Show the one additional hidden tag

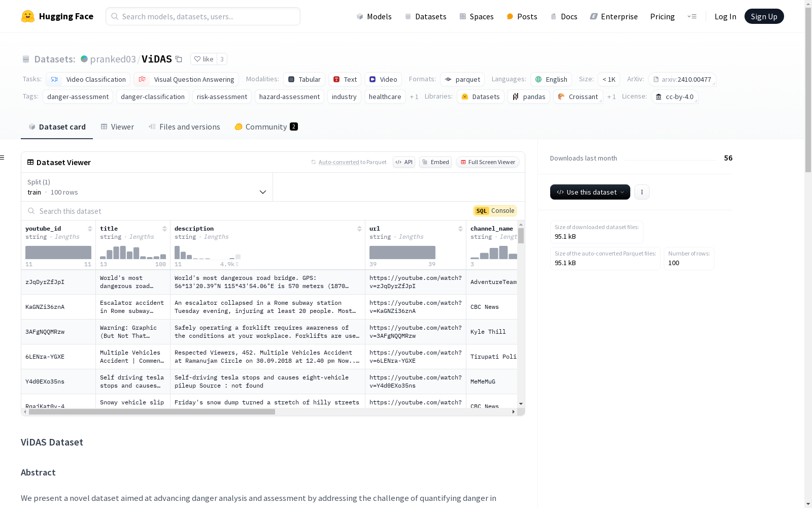click(x=414, y=97)
